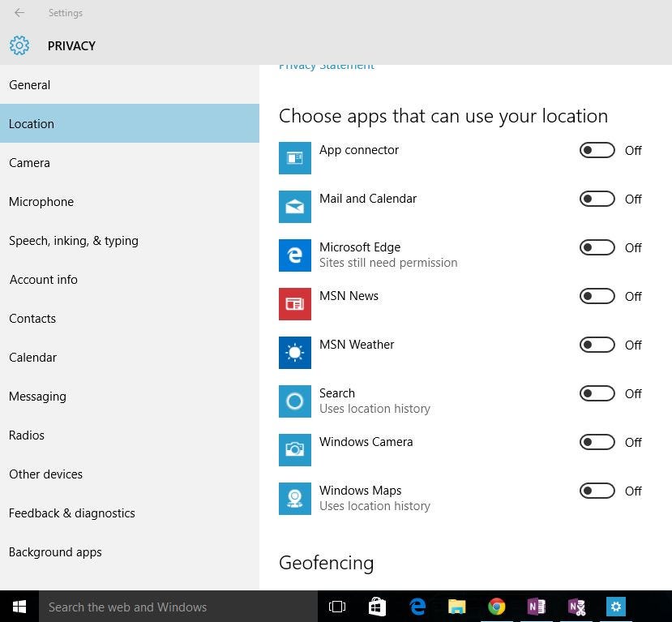Open Other devices settings

point(130,474)
